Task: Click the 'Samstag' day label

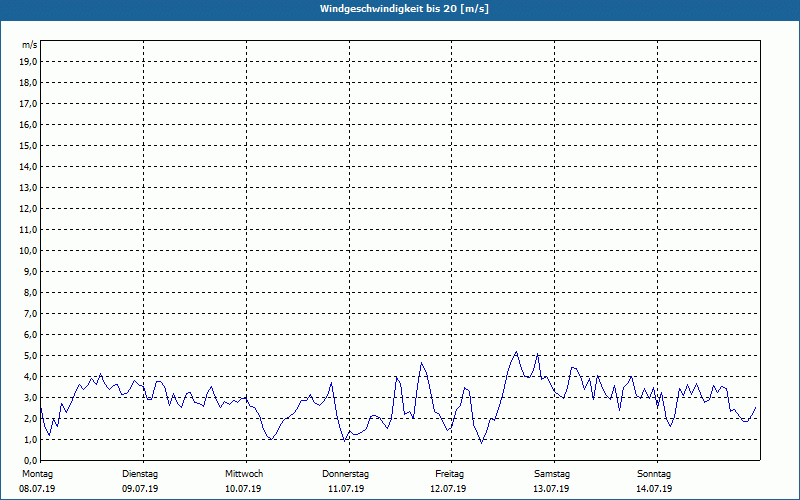Action: point(552,474)
